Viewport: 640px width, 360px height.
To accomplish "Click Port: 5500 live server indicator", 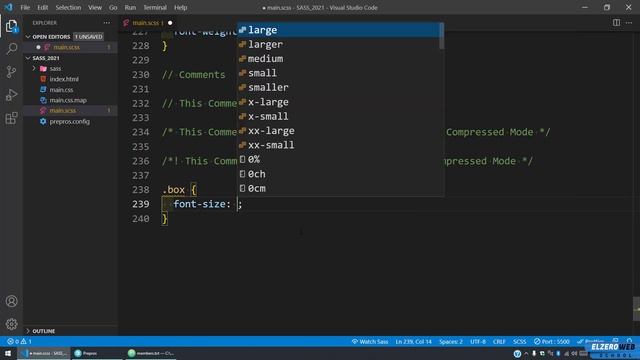I will pos(551,341).
